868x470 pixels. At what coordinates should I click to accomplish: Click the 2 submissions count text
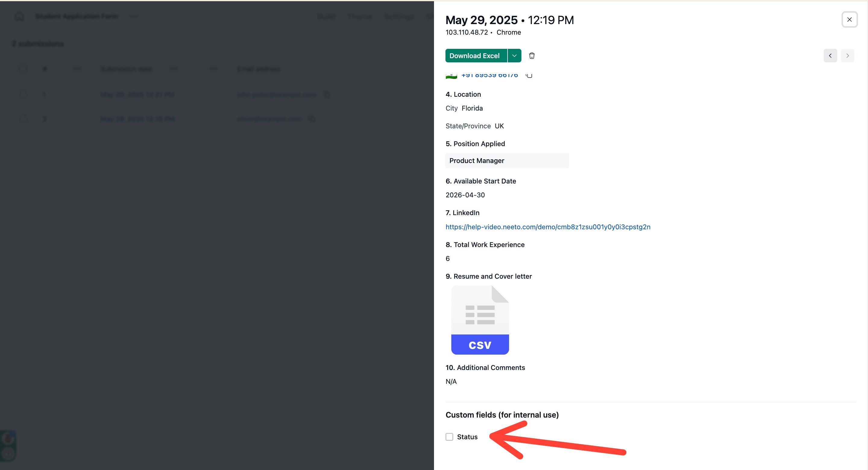coord(38,44)
